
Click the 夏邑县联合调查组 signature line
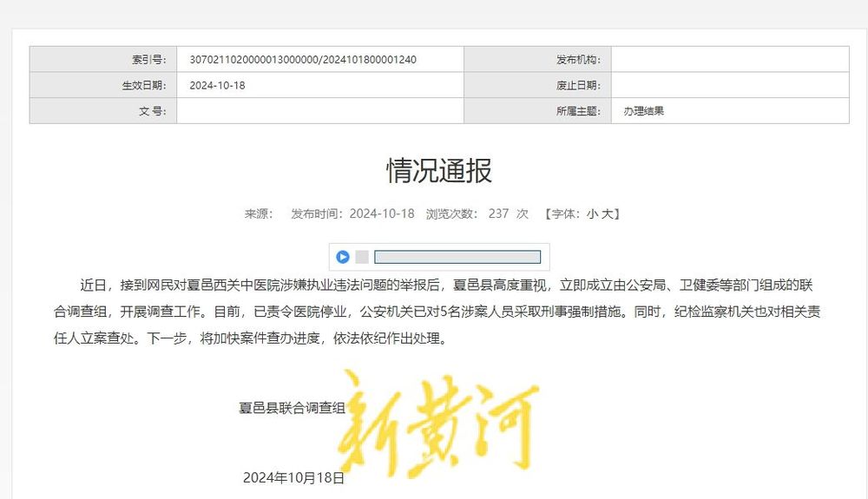(293, 407)
